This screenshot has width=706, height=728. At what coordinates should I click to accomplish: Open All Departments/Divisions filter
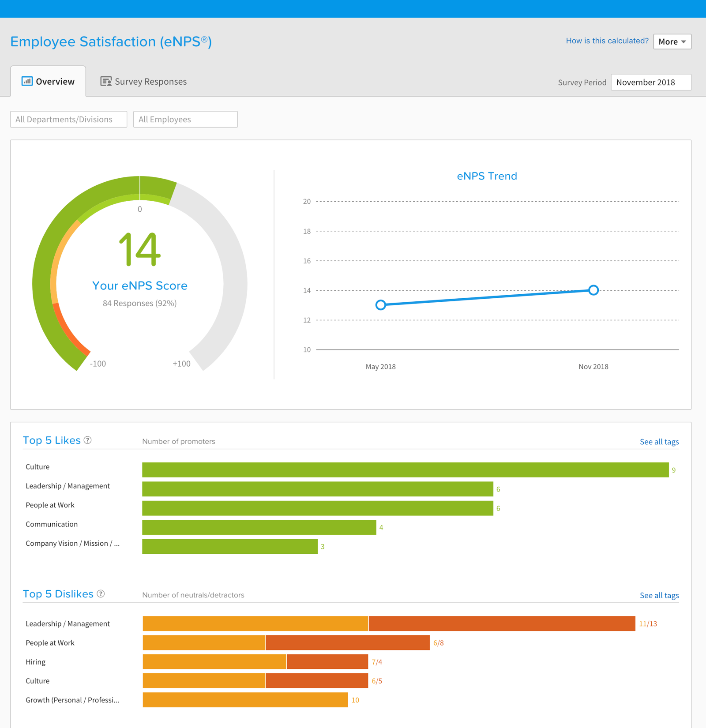tap(69, 119)
